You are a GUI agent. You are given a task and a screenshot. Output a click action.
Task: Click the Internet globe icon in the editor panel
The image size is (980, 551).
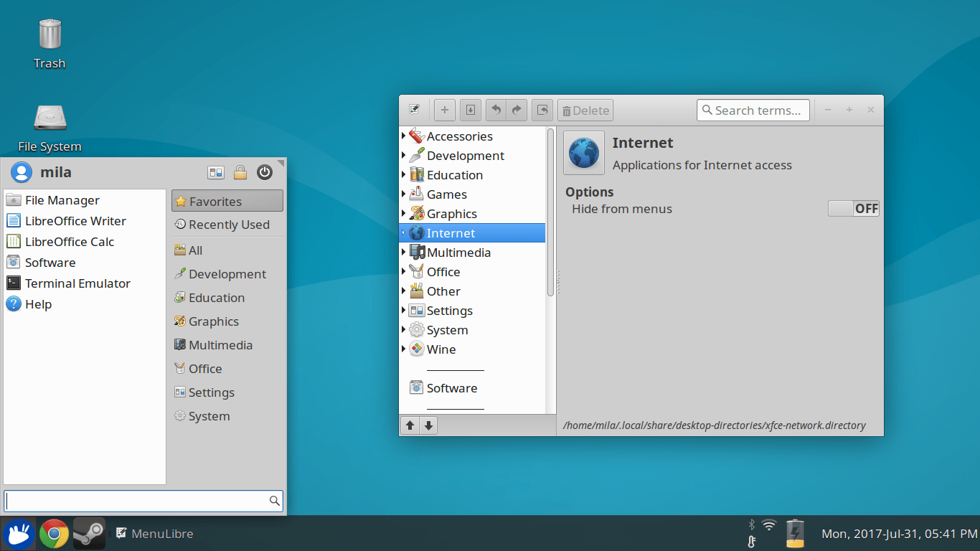583,152
